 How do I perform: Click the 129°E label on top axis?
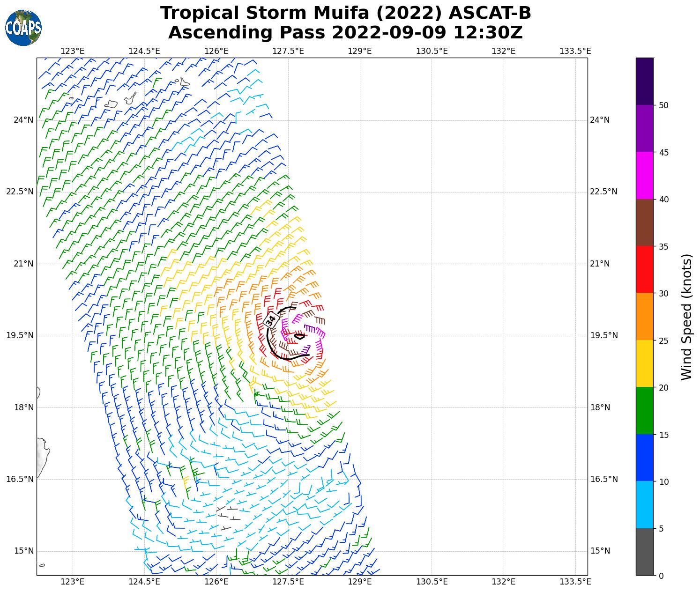coord(359,51)
